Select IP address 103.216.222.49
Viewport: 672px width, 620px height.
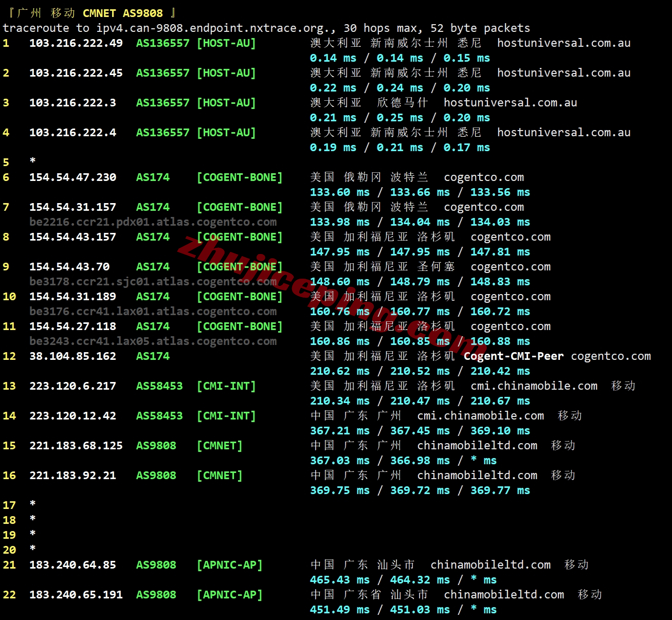coord(76,43)
